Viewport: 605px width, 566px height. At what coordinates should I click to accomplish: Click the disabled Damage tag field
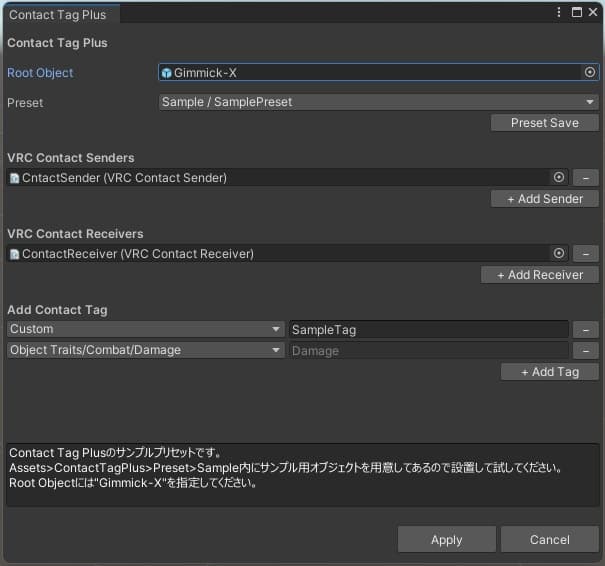(x=429, y=351)
